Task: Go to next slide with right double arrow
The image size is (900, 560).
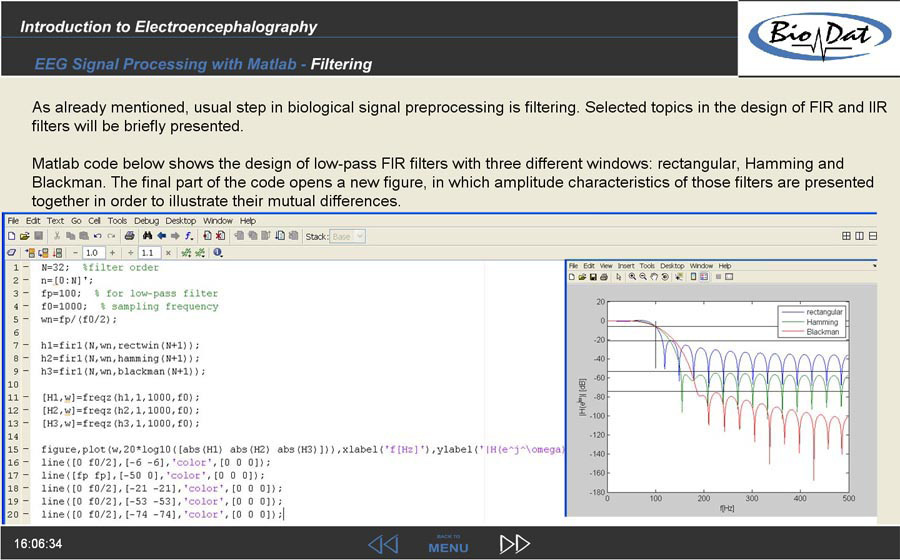Action: point(515,544)
